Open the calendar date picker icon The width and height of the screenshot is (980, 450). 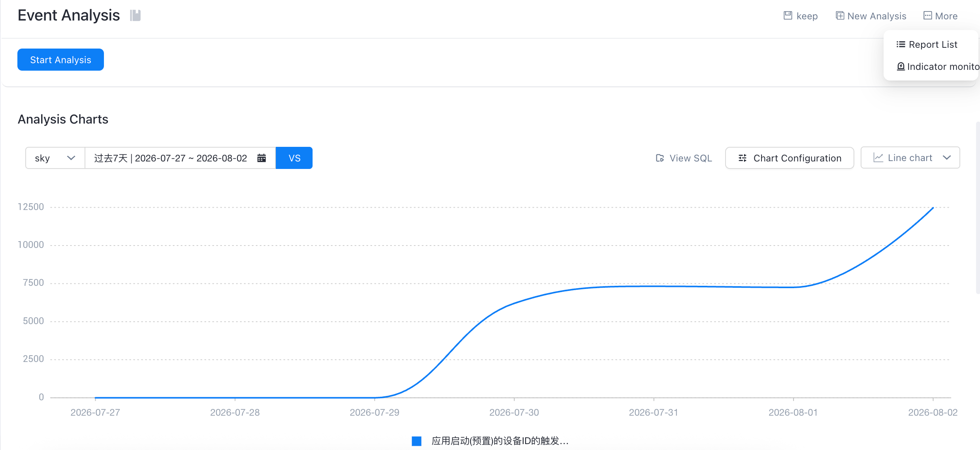click(262, 158)
